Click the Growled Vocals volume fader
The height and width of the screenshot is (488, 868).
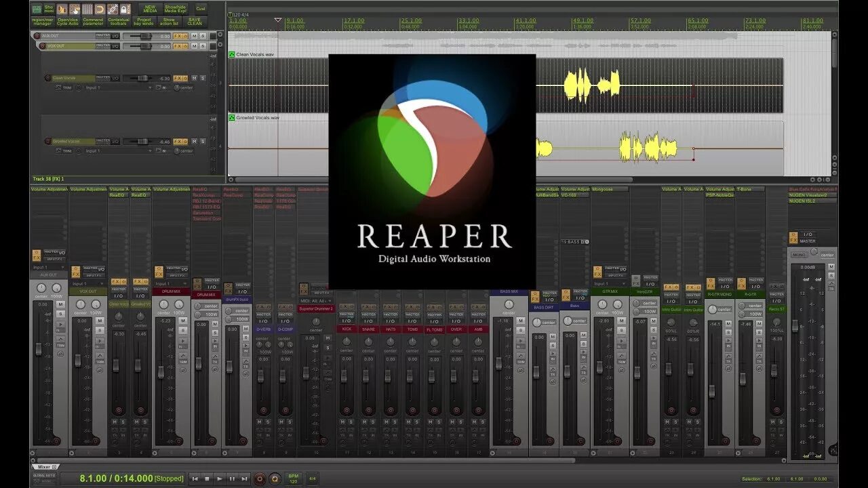coord(142,142)
